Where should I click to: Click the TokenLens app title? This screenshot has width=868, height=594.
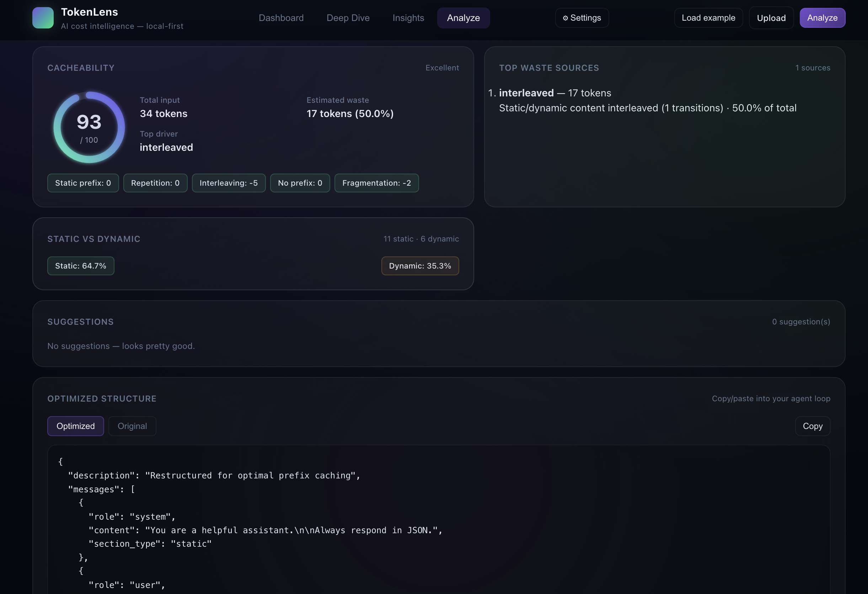[x=90, y=12]
